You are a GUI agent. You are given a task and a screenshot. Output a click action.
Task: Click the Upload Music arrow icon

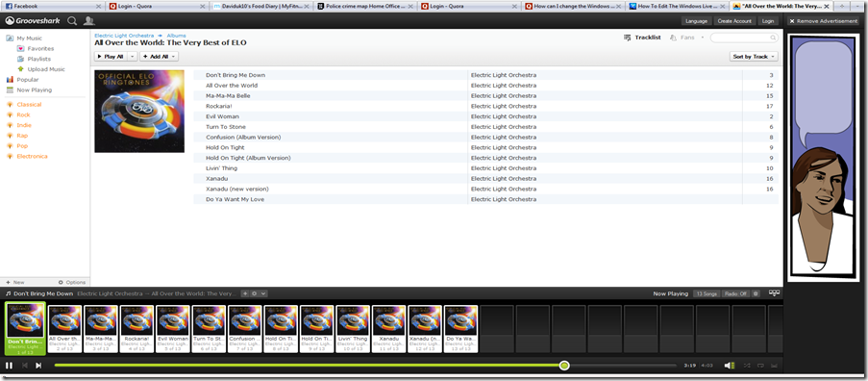pyautogui.click(x=21, y=69)
